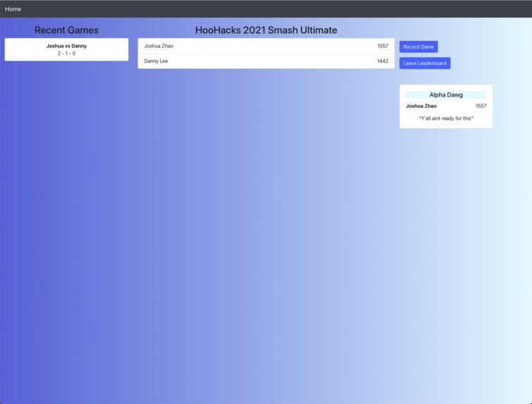532x404 pixels.
Task: Click Joshua Zhao's score 1557 in the leaderboard
Action: [x=382, y=46]
